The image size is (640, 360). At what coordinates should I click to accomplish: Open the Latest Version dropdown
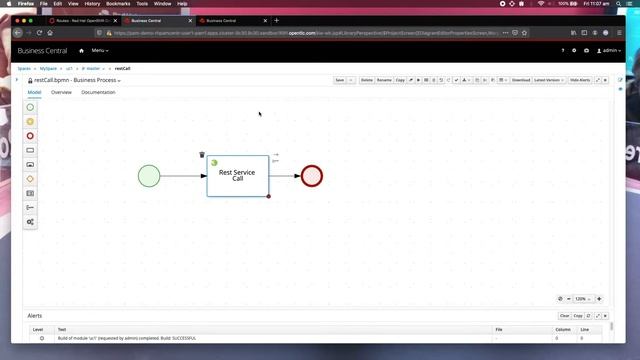[549, 80]
